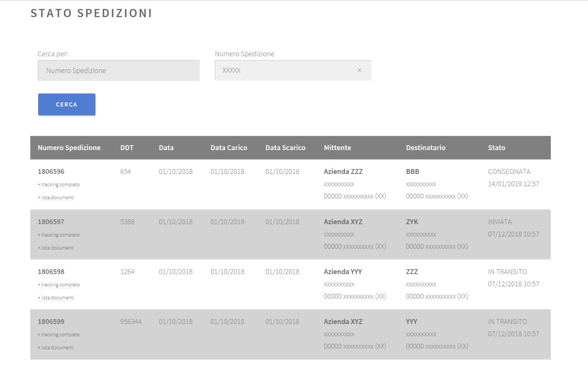
Task: Expand lista documenti for shipment 1806597
Action: (56, 248)
